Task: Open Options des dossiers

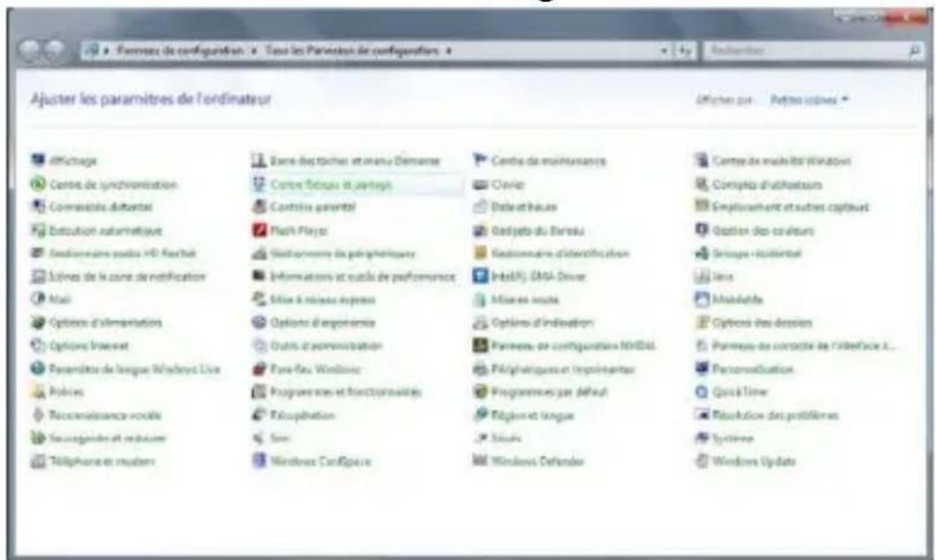Action: pyautogui.click(x=762, y=323)
